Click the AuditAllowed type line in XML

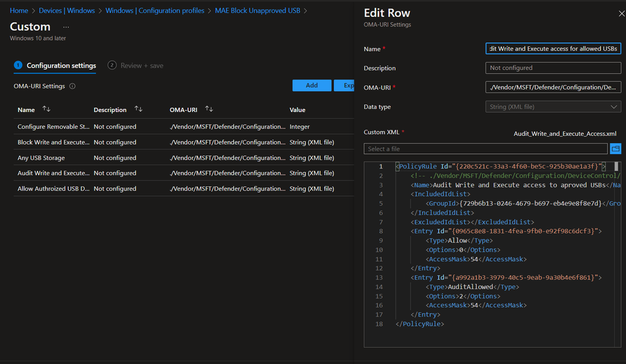click(472, 287)
